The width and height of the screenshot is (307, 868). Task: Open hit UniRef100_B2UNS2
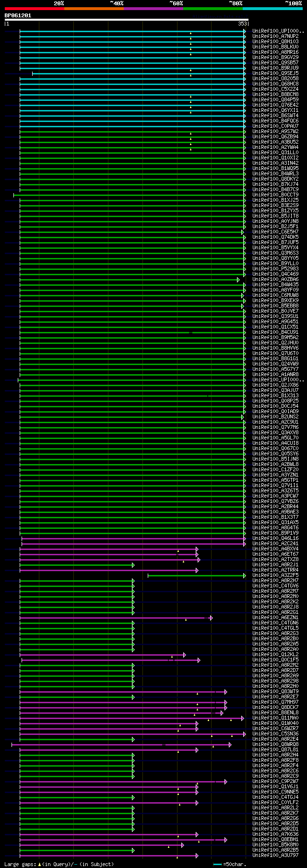tap(275, 416)
